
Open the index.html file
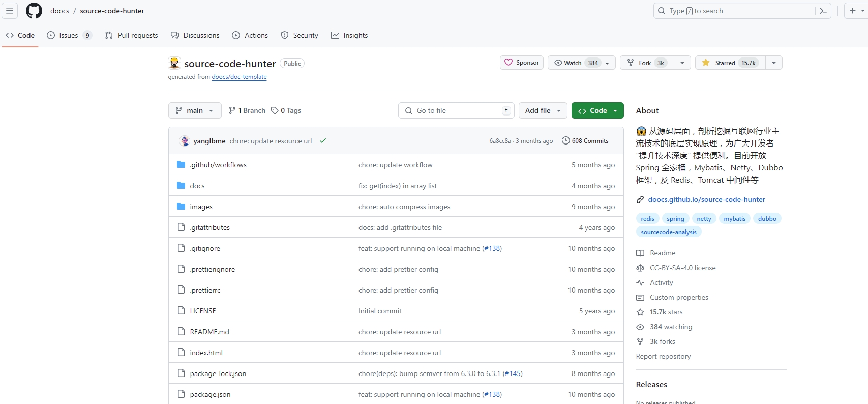point(206,353)
